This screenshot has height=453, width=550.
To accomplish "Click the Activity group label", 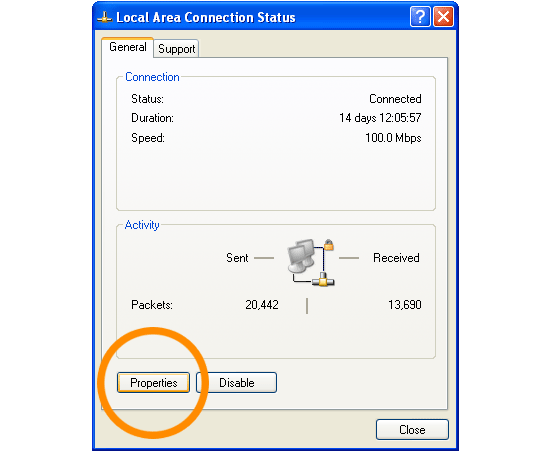I will click(142, 225).
